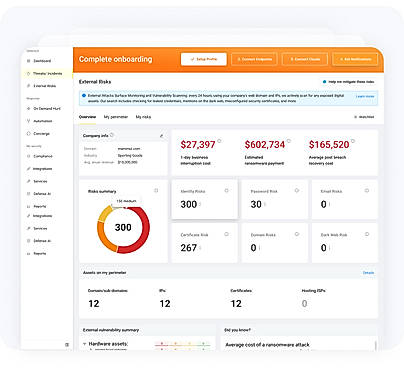Click the Setup Profile button
The image size is (404, 368).
[x=204, y=59]
